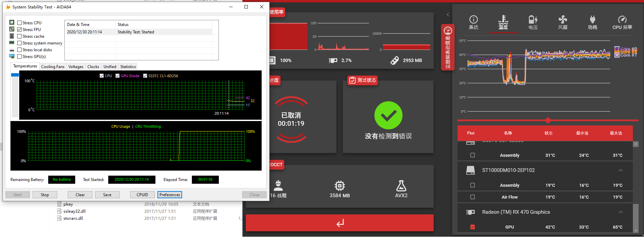This screenshot has width=644, height=237.
Task: Enable Stress cache checkbox
Action: [x=20, y=36]
